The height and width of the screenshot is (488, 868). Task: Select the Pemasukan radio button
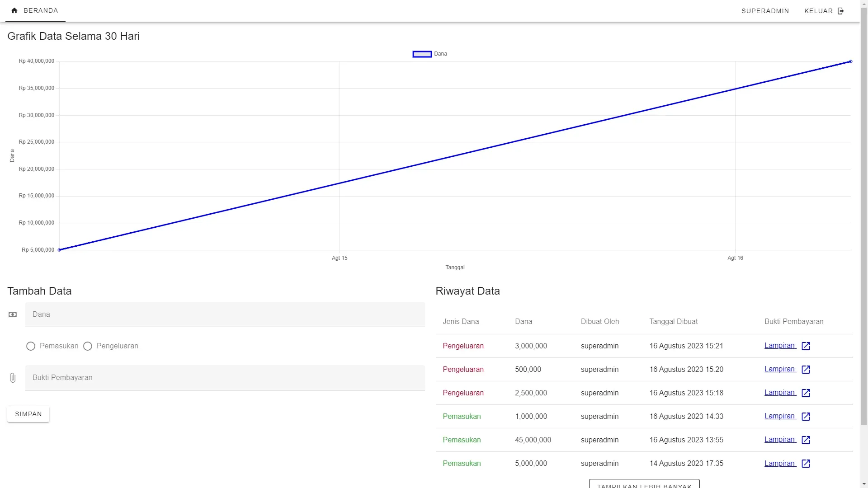tap(31, 346)
